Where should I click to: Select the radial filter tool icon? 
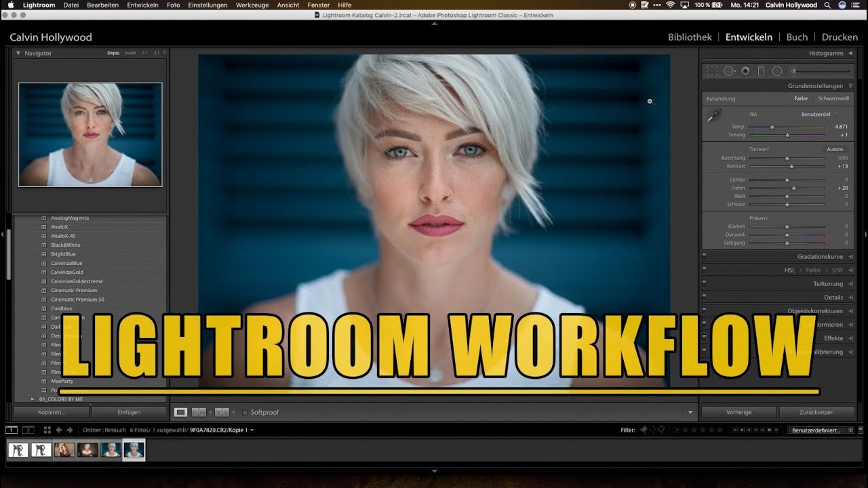(x=777, y=70)
